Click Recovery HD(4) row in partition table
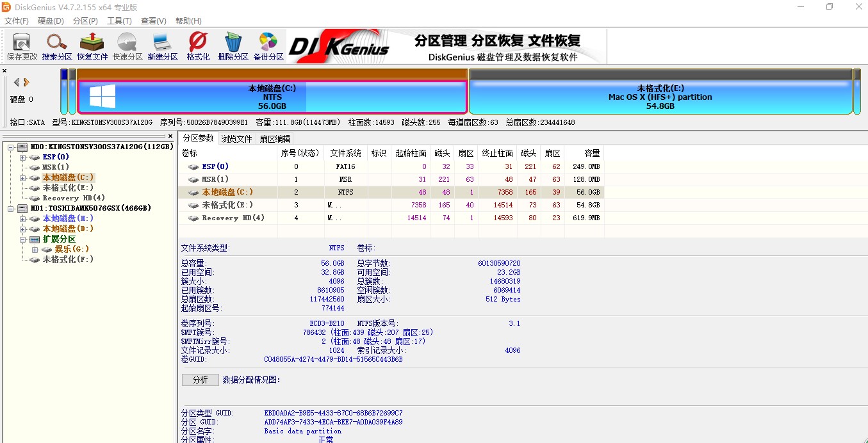 click(x=391, y=218)
